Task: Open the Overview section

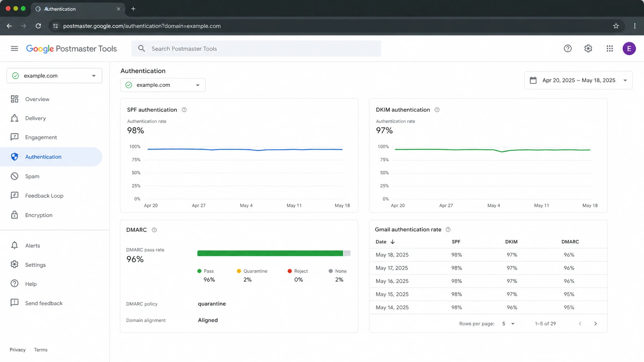Action: point(37,99)
